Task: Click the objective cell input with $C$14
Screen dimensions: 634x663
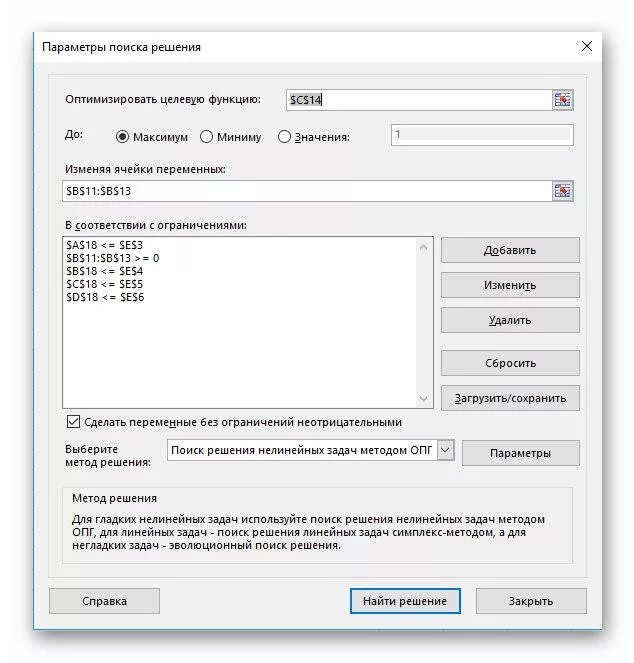Action: click(419, 100)
